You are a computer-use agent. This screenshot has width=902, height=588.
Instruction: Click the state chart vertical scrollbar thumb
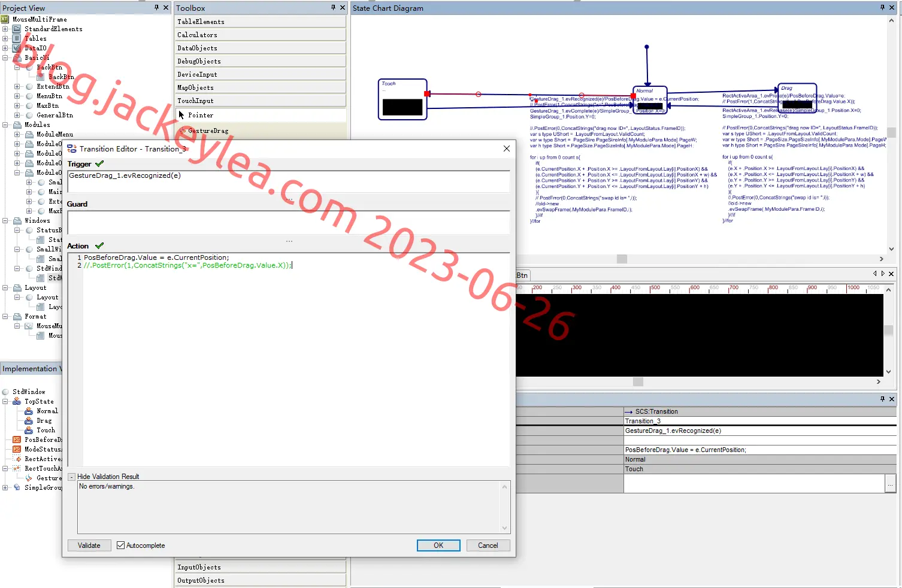point(891,132)
